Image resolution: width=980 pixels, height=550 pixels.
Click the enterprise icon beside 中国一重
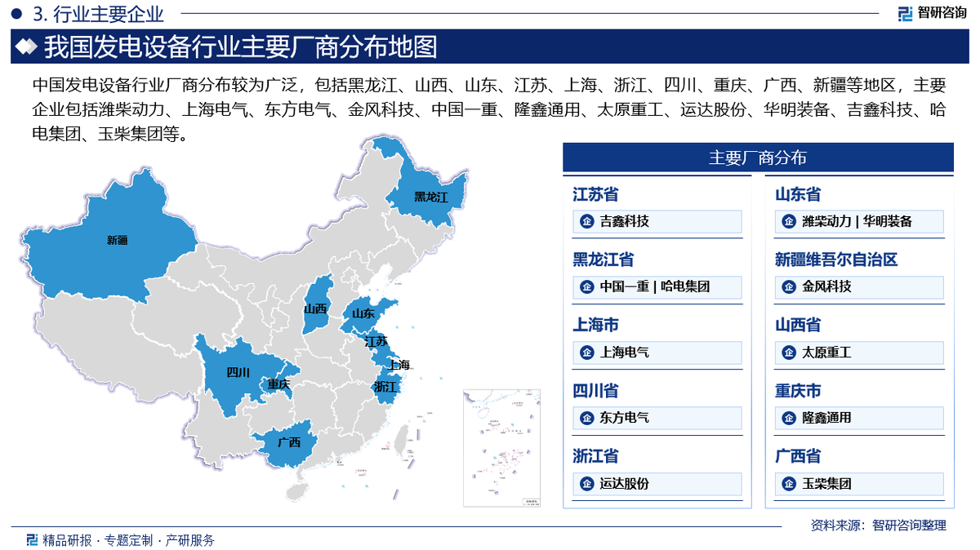coord(586,286)
